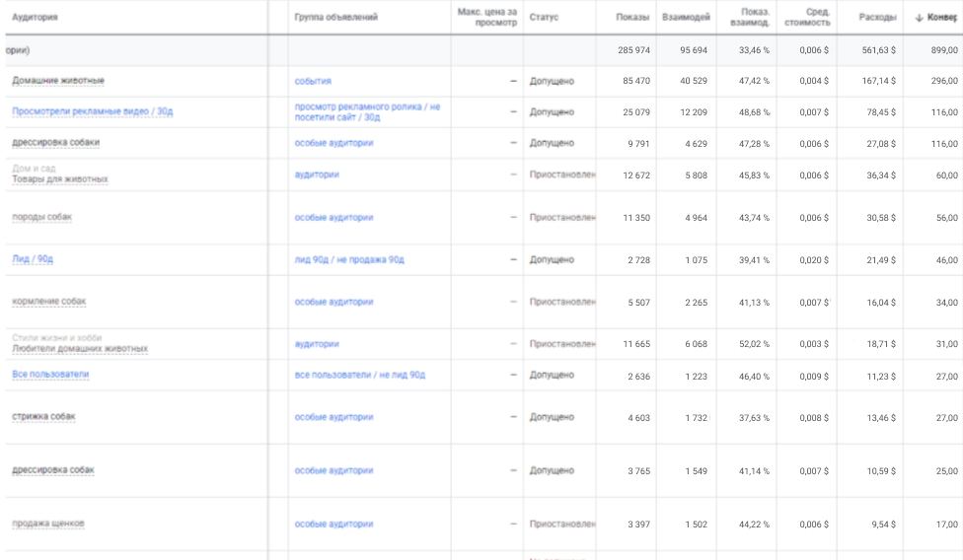Select the дрессировка собак audience
This screenshot has width=963, height=560.
point(53,470)
